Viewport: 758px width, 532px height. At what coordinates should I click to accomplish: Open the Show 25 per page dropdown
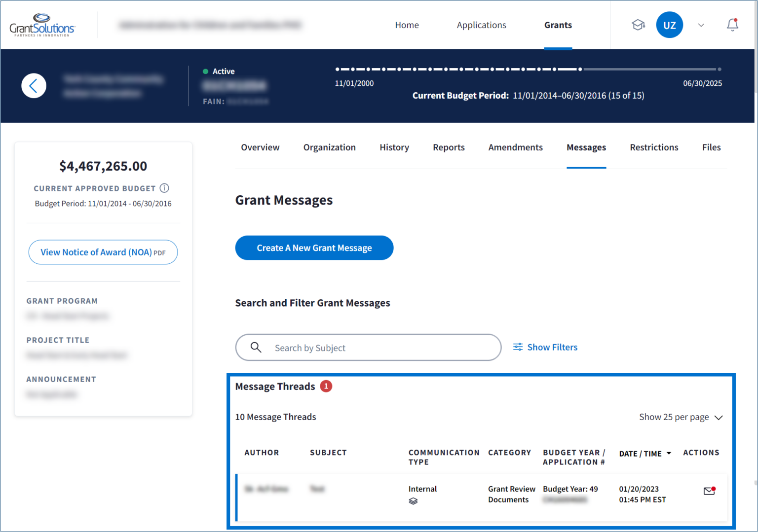tap(681, 417)
